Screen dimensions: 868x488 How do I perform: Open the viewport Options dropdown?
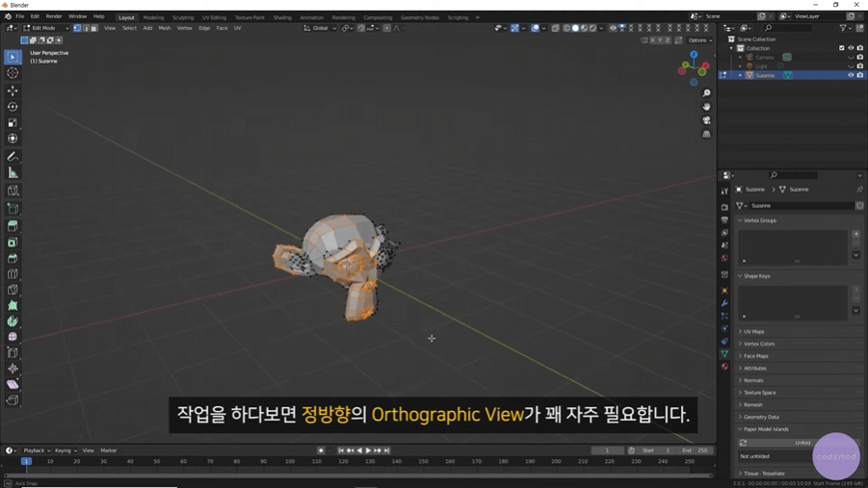tap(699, 40)
